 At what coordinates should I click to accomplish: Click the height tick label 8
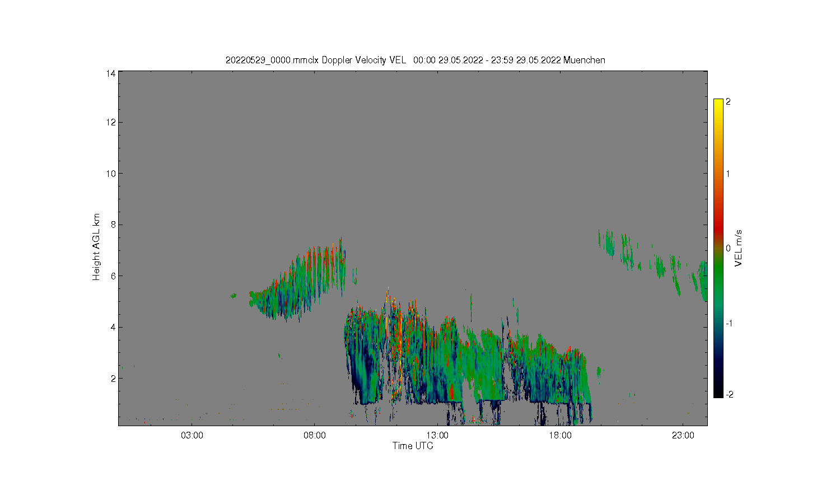click(x=113, y=225)
